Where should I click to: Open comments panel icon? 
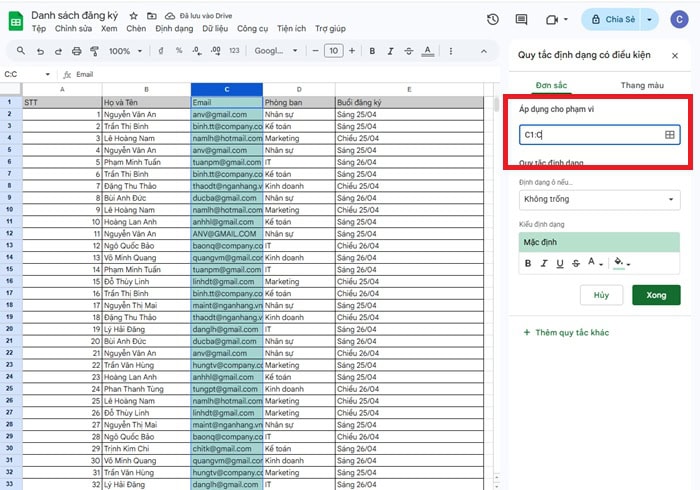[x=521, y=20]
